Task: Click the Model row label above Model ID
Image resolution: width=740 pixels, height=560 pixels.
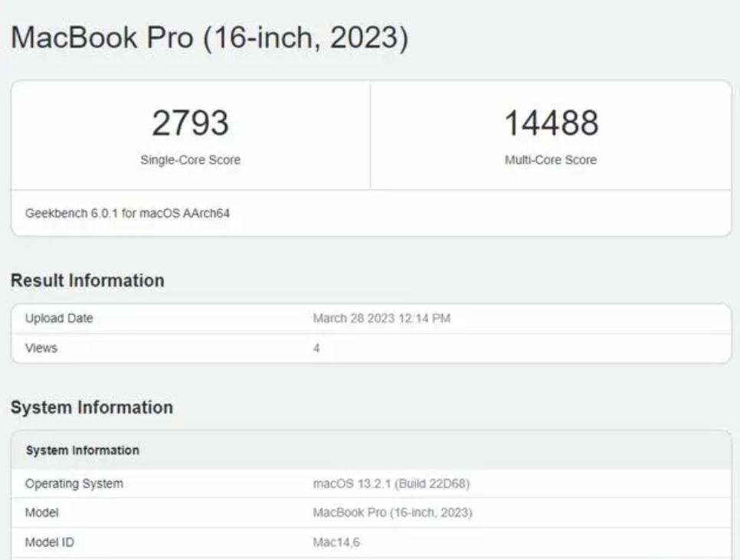Action: [41, 513]
